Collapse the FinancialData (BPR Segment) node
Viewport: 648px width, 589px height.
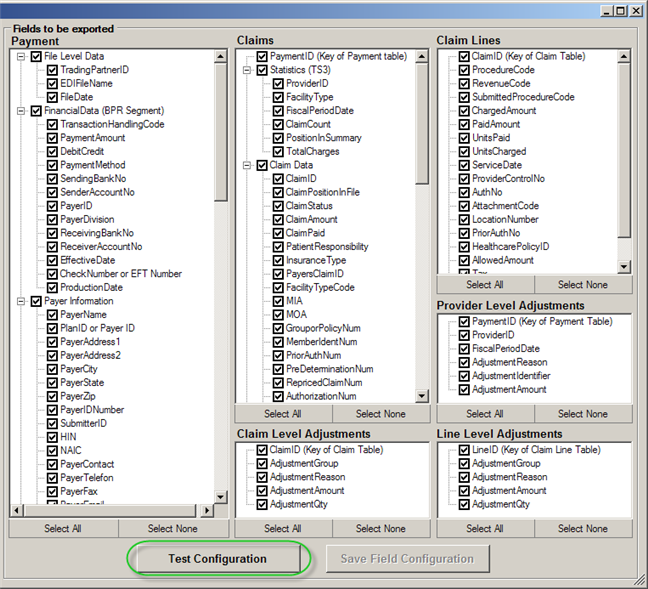tap(21, 111)
